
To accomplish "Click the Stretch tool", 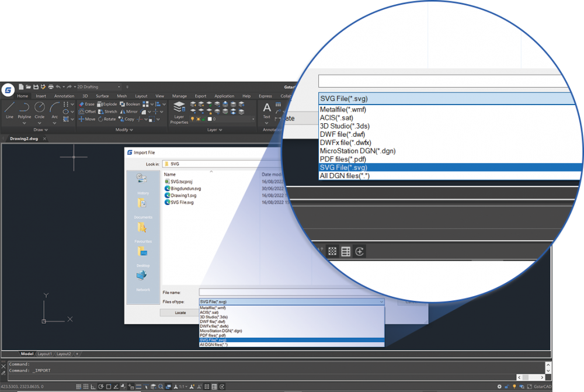I will 107,112.
